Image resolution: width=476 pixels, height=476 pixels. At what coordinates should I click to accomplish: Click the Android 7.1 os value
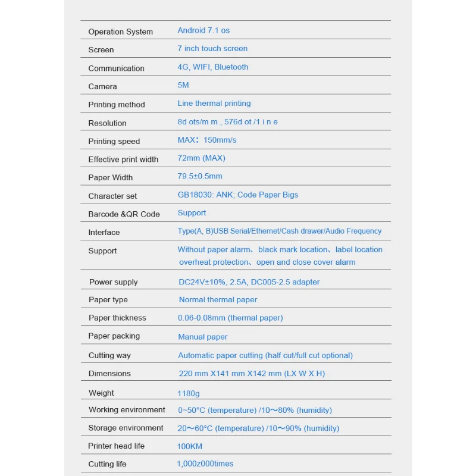pos(203,30)
